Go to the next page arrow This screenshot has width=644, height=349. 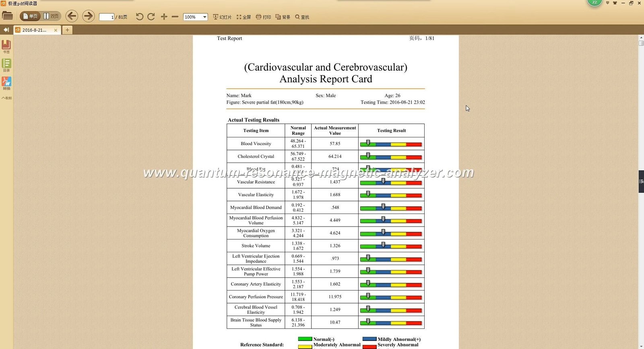[88, 16]
